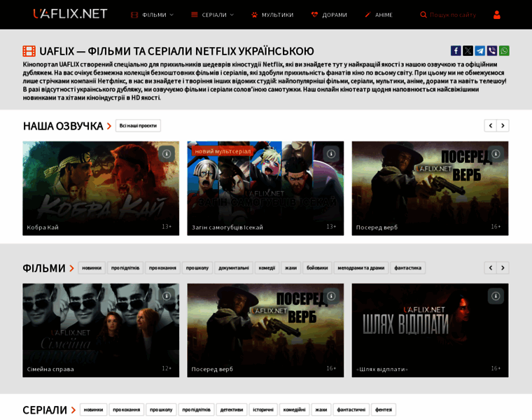Viewport: 532px width, 420px height.
Task: Show info for Посеред верб in Фільми
Action: coord(331,296)
